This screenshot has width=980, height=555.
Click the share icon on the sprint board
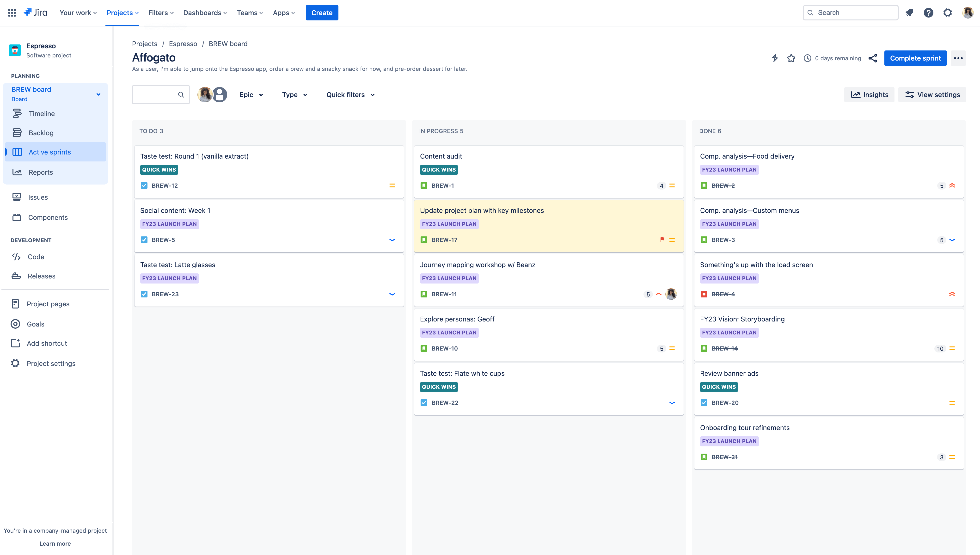pos(873,58)
